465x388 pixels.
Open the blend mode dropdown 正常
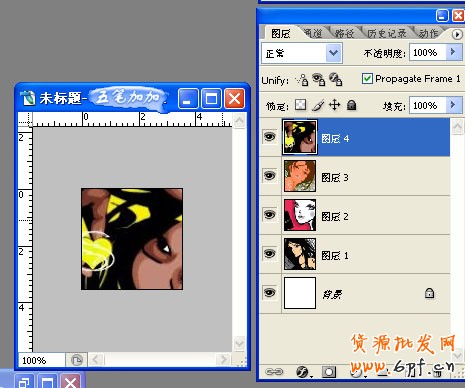point(302,53)
